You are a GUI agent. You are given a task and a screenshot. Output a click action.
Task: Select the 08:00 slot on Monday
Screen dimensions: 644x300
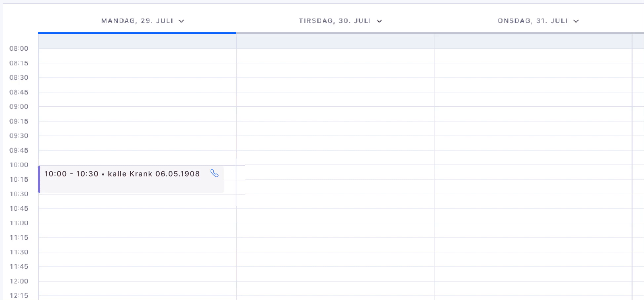(x=137, y=56)
